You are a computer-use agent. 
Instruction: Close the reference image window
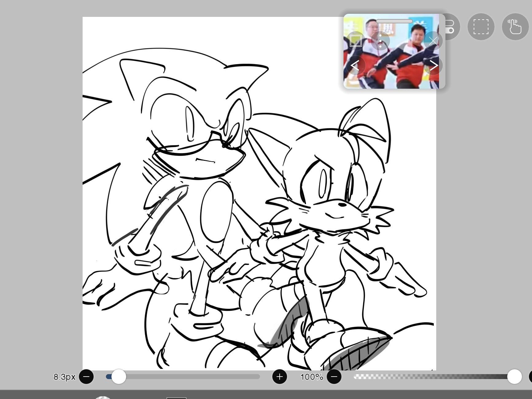[x=433, y=41]
